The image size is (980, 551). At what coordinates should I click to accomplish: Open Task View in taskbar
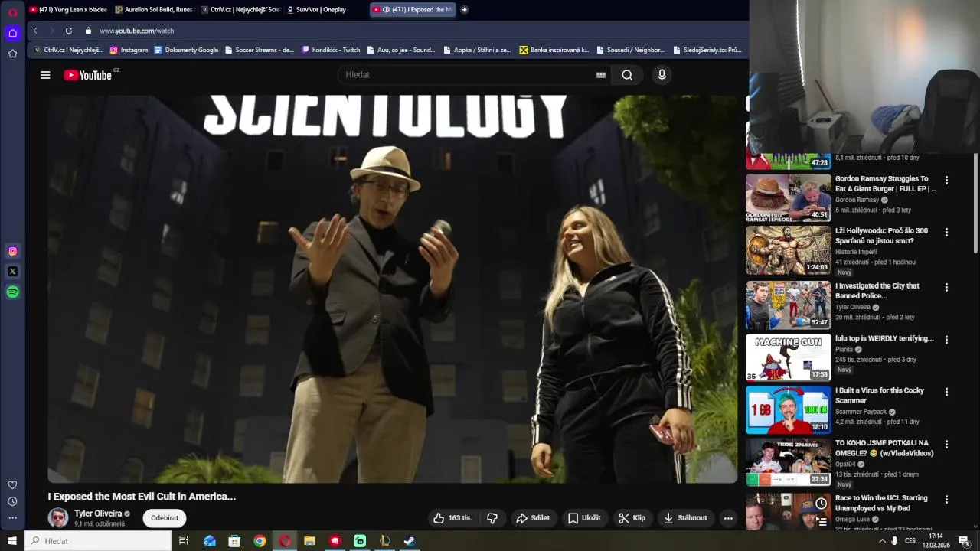[x=184, y=541]
